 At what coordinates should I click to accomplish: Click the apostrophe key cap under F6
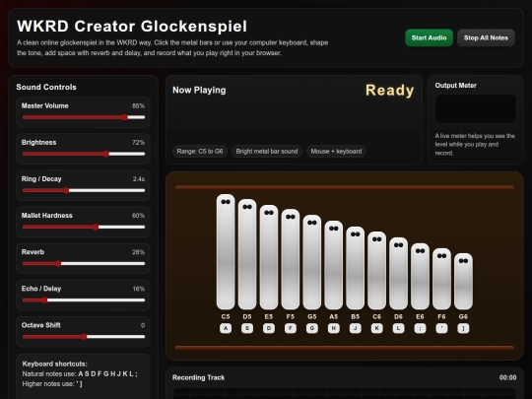tap(441, 328)
